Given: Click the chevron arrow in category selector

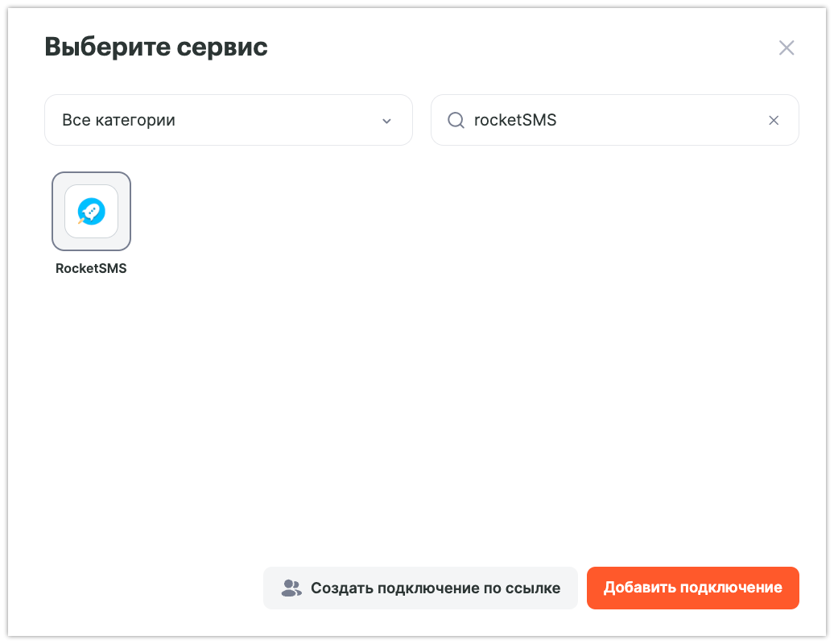Looking at the screenshot, I should tap(386, 121).
